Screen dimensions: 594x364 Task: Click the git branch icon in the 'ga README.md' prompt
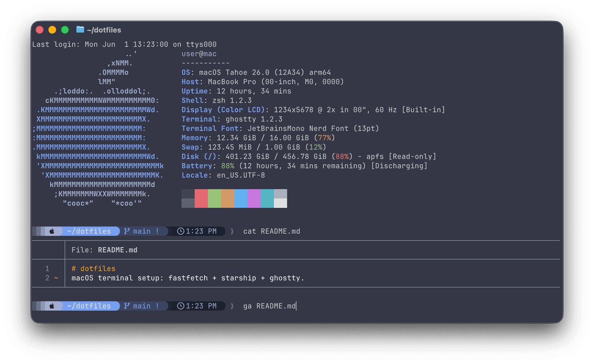point(127,306)
